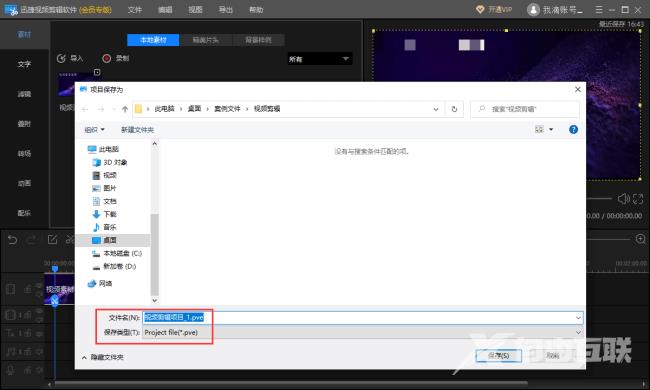650x390 pixels.
Task: Open the 我滴账号 account avatar
Action: click(x=533, y=10)
